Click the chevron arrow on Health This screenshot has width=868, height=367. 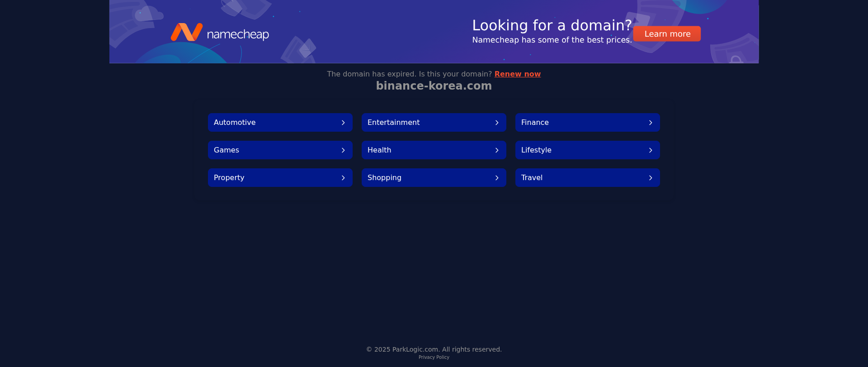pos(497,150)
